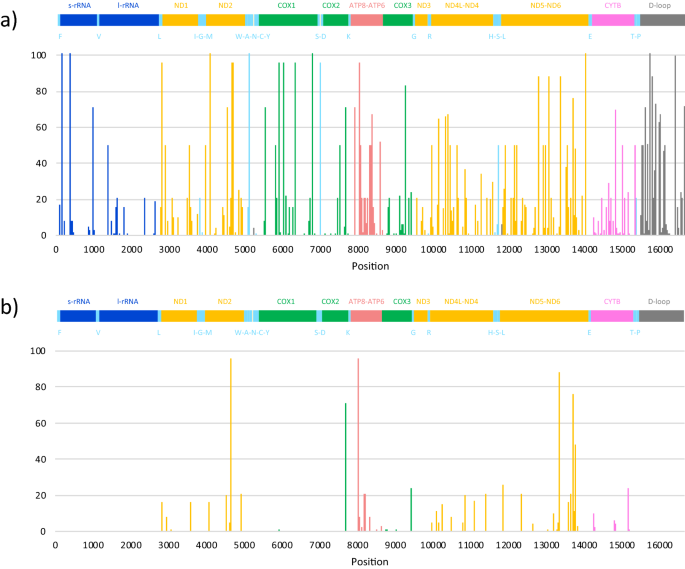Click the pink ATP8-ATP6 segment in panel a
Image resolution: width=685 pixels, height=569 pixels.
[x=367, y=20]
